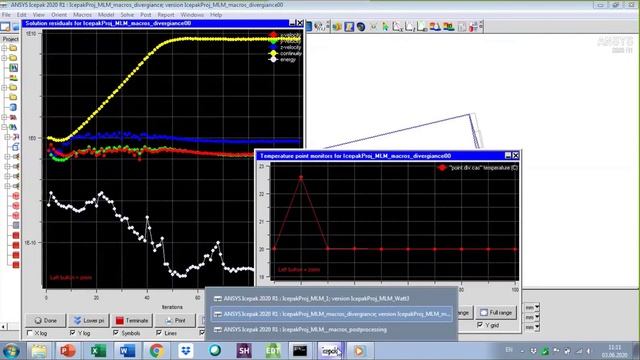Open the Model menu
This screenshot has width=640, height=360.
click(x=106, y=15)
